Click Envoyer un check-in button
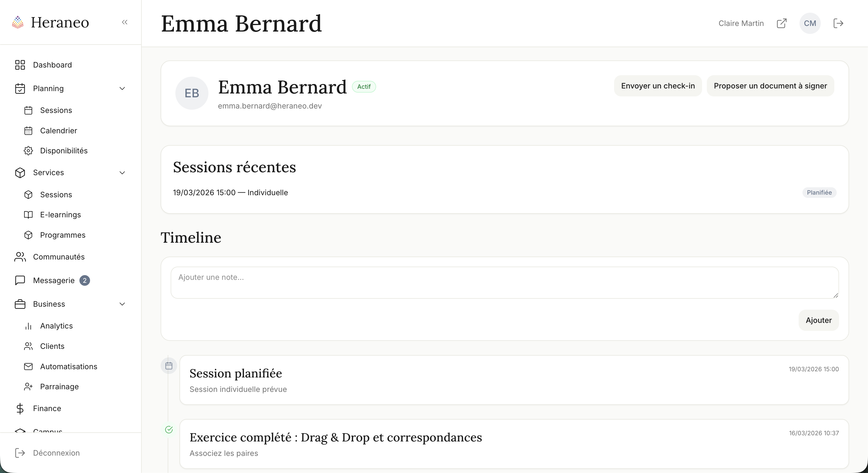The image size is (868, 473). (658, 86)
